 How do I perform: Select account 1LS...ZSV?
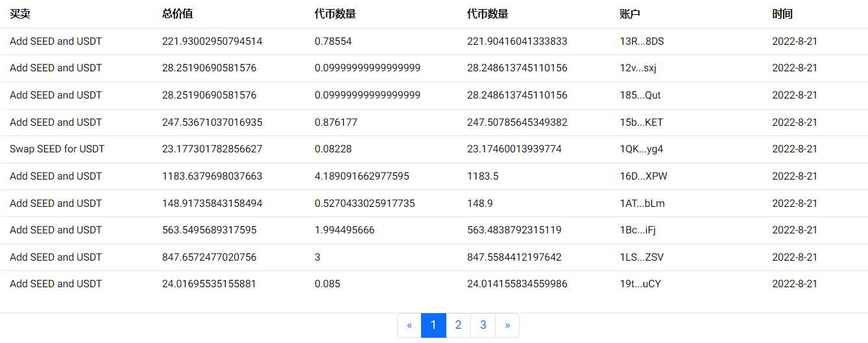click(x=642, y=257)
